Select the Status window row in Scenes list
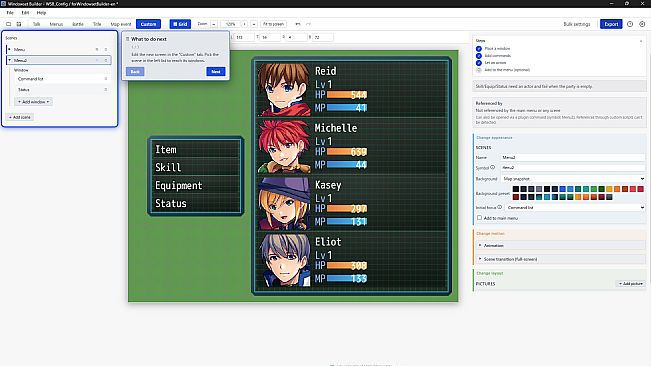Viewport: 651px width, 366px height. pyautogui.click(x=62, y=90)
